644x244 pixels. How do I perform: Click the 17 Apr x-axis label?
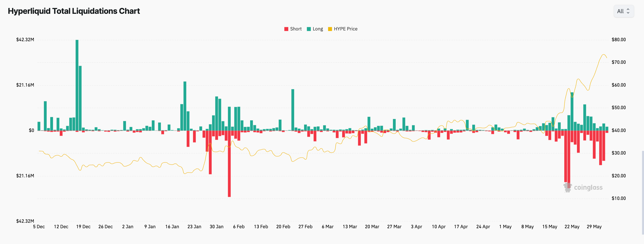tap(461, 227)
